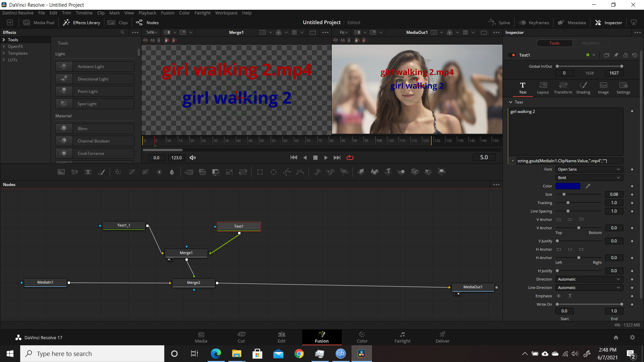Open the Line Direction dropdown
This screenshot has height=362, width=644.
coord(589,288)
